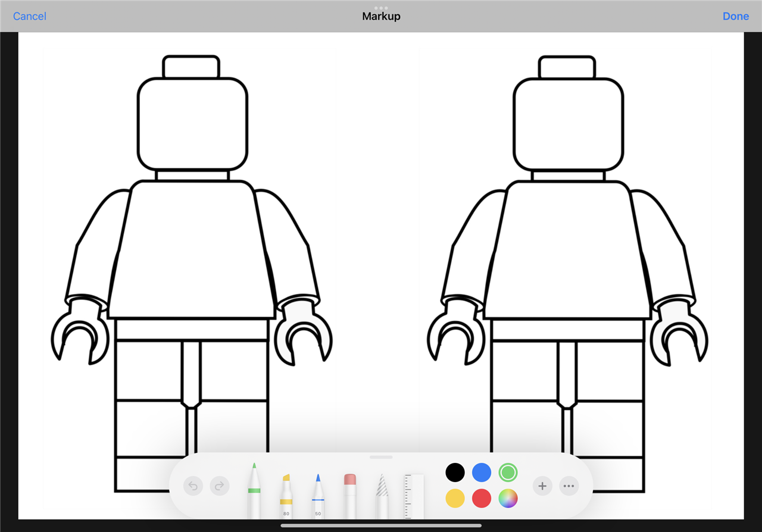This screenshot has height=532, width=762.
Task: Open the rainbow color picker wheel
Action: [508, 499]
